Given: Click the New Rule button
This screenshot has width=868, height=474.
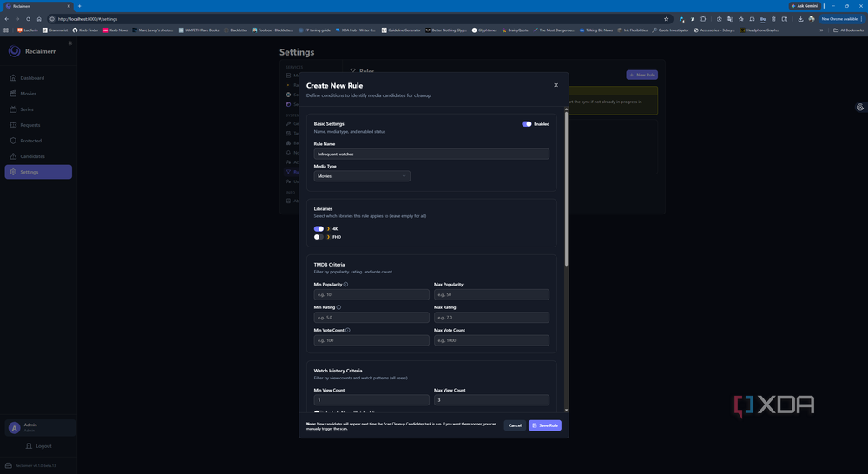Looking at the screenshot, I should (642, 75).
